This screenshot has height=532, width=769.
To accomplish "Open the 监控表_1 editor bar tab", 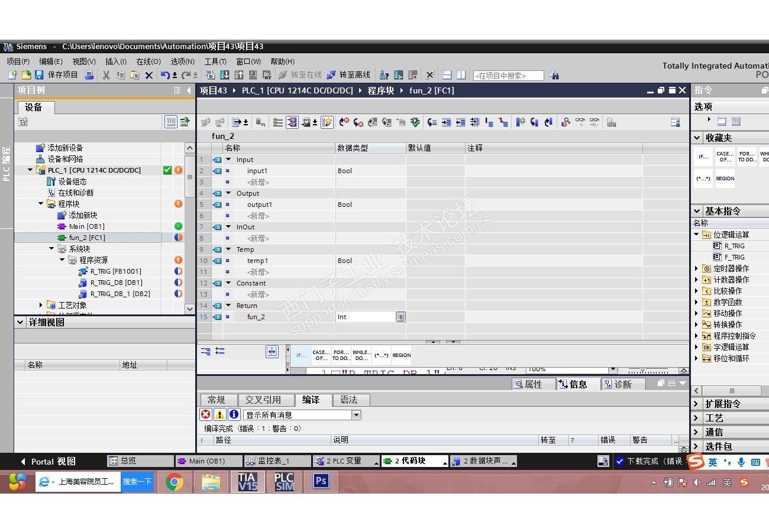I will 277,461.
